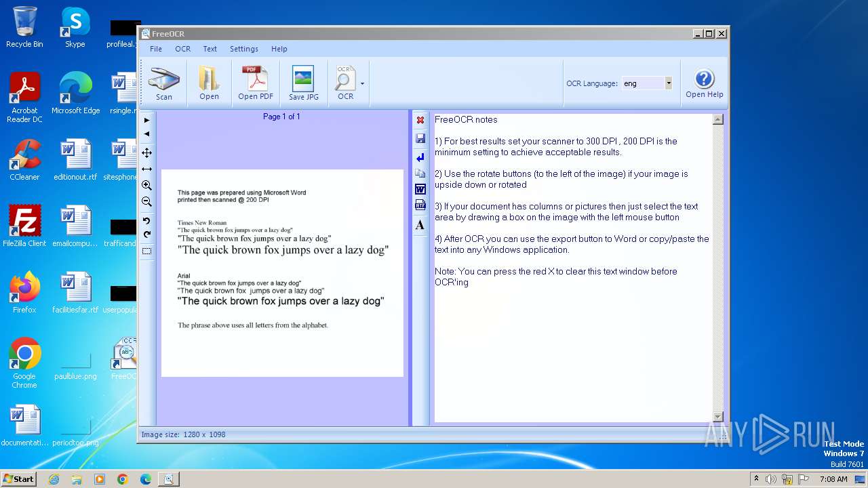
Task: Export text to Word icon
Action: click(x=420, y=189)
